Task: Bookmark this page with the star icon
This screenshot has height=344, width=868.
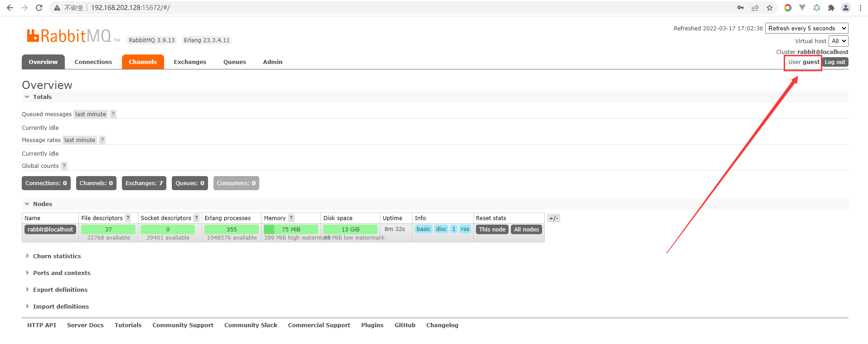Action: click(770, 8)
